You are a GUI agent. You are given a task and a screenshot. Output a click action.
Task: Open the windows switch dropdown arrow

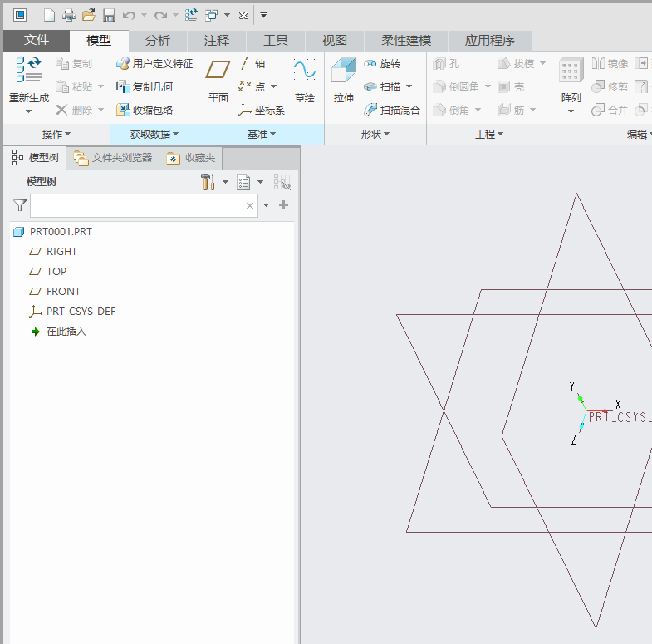tap(227, 16)
